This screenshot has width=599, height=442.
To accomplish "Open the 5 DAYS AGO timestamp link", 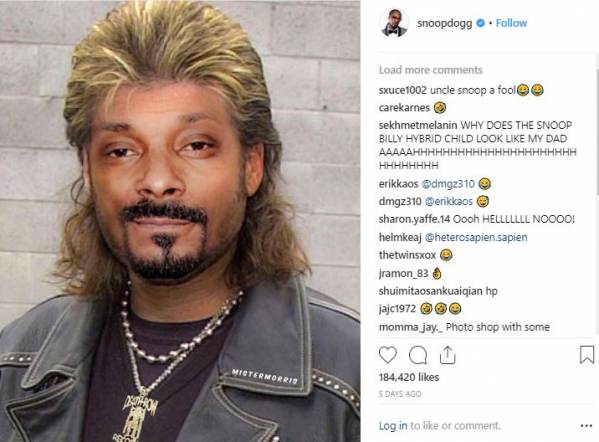I will tap(400, 394).
